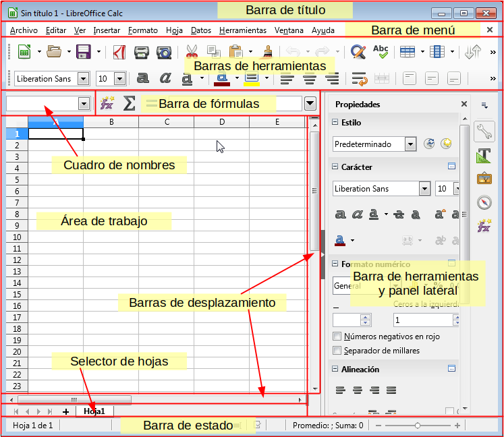Screen dimensions: 504x437
Task: Open the Insertar menu
Action: (107, 30)
